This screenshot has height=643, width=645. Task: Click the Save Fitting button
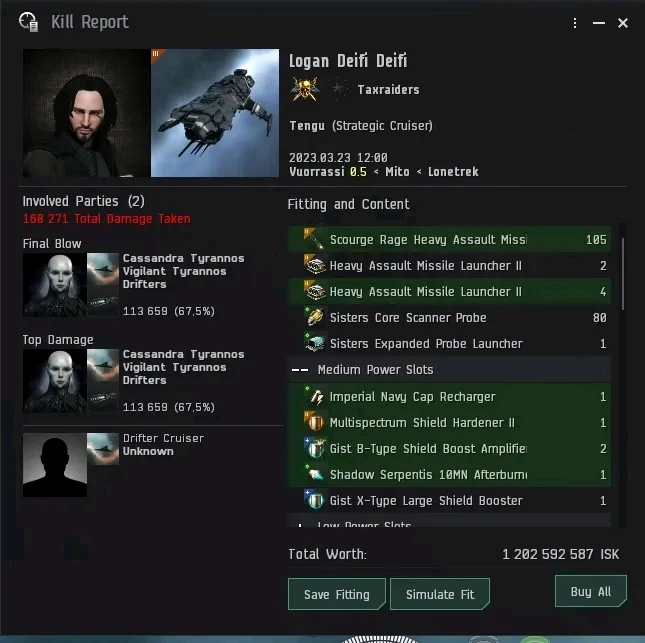click(x=336, y=594)
